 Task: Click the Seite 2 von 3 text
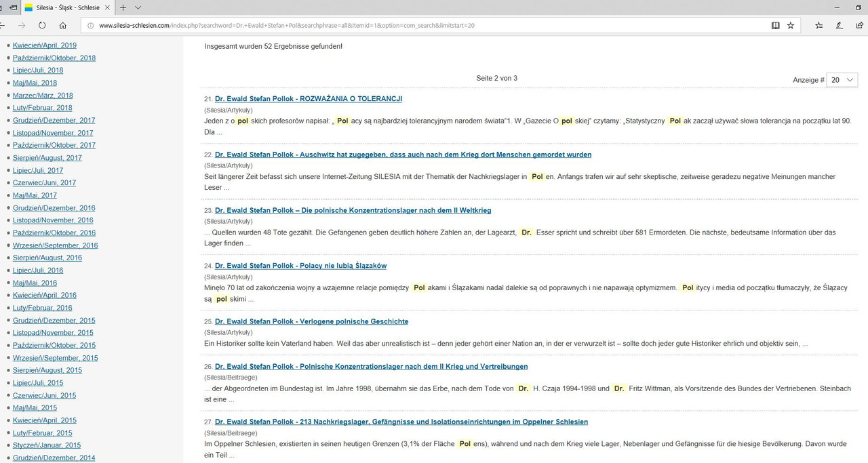coord(497,79)
